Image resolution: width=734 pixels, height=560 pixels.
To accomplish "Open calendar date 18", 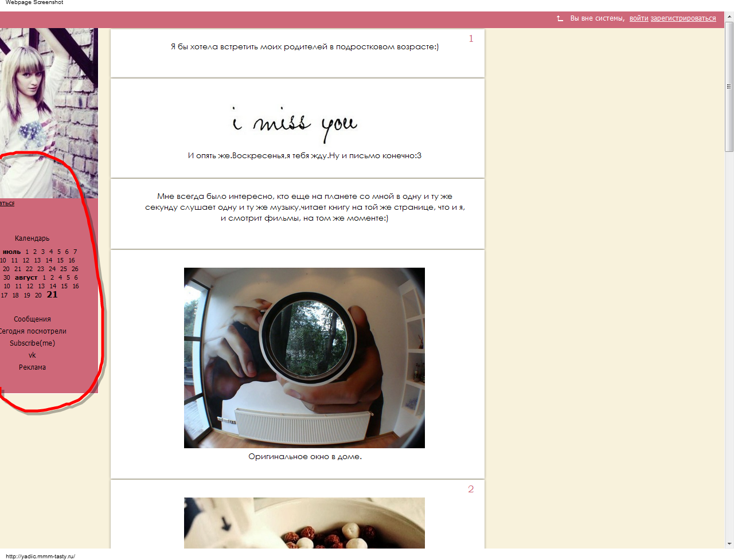I will (x=15, y=296).
